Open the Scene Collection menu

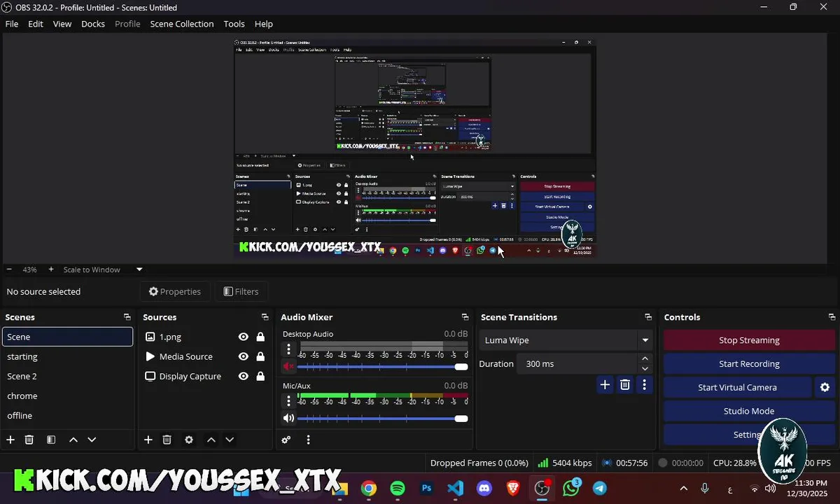tap(182, 24)
